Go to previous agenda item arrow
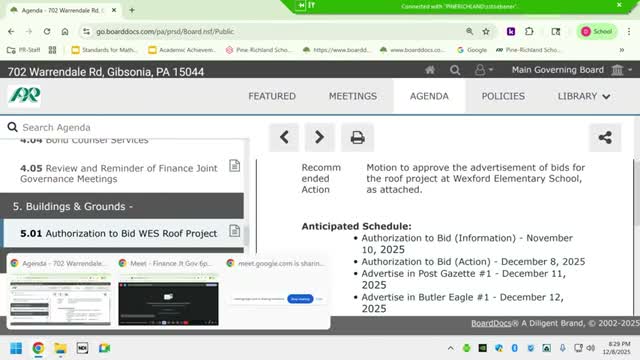The height and width of the screenshot is (360, 640). click(x=284, y=137)
